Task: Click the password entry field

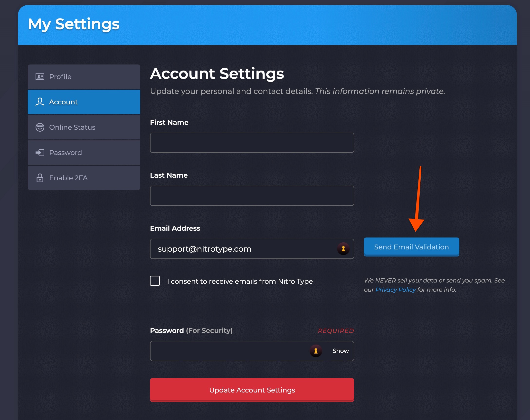Action: [x=229, y=351]
